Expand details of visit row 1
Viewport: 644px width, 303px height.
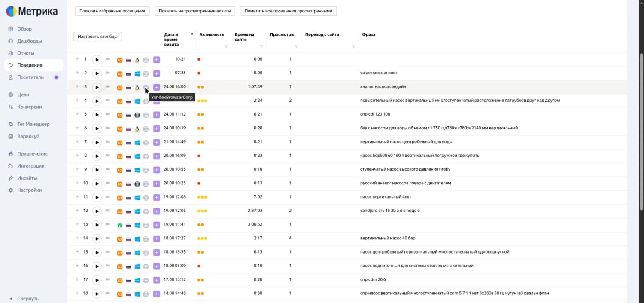(x=77, y=59)
